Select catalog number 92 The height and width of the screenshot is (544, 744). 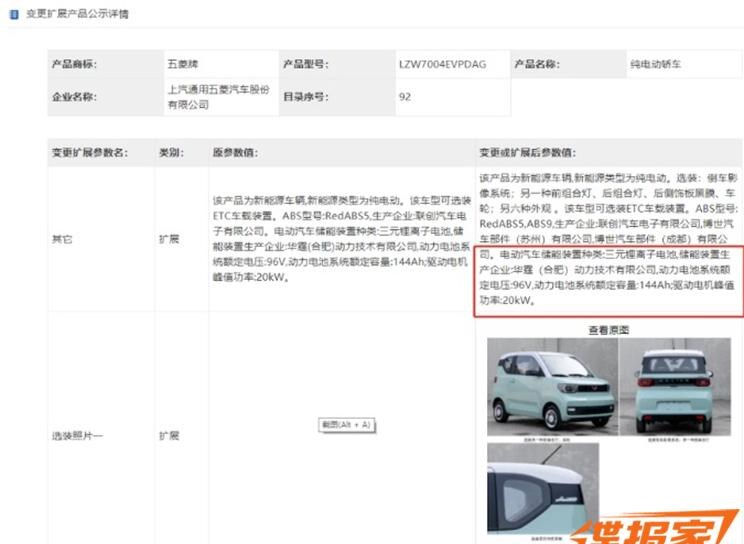click(405, 97)
